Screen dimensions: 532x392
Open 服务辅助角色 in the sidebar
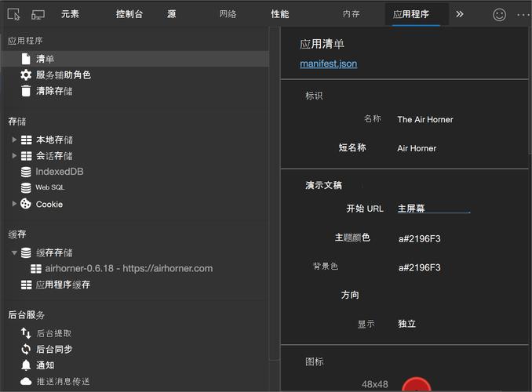pyautogui.click(x=63, y=75)
